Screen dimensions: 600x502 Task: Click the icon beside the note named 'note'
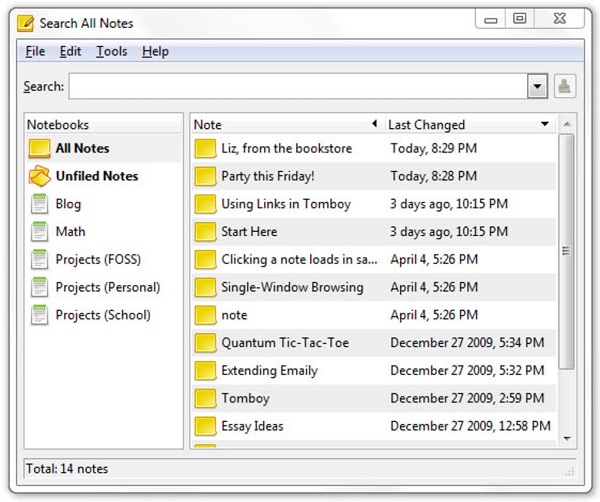pyautogui.click(x=205, y=315)
